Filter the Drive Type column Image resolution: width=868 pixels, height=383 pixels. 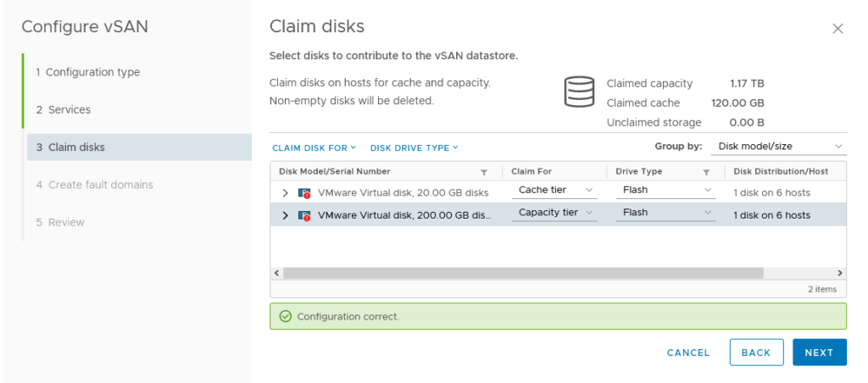pyautogui.click(x=706, y=172)
